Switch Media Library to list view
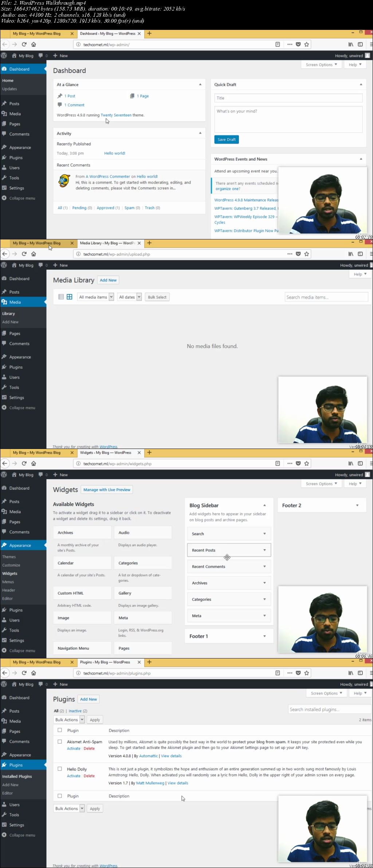Image resolution: width=373 pixels, height=868 pixels. coord(61,297)
